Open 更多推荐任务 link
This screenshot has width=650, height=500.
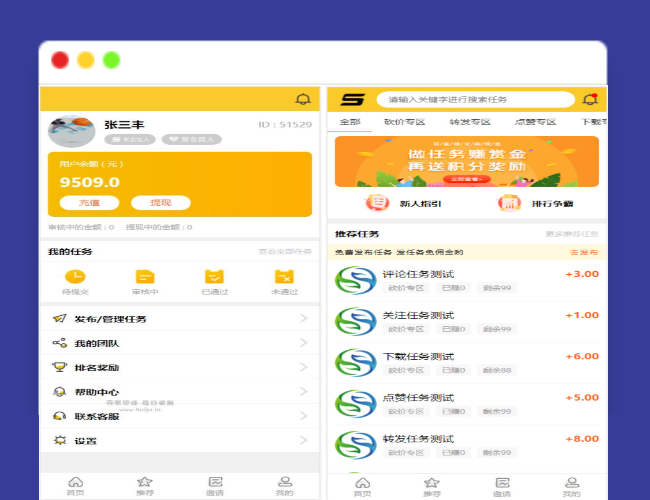click(572, 234)
